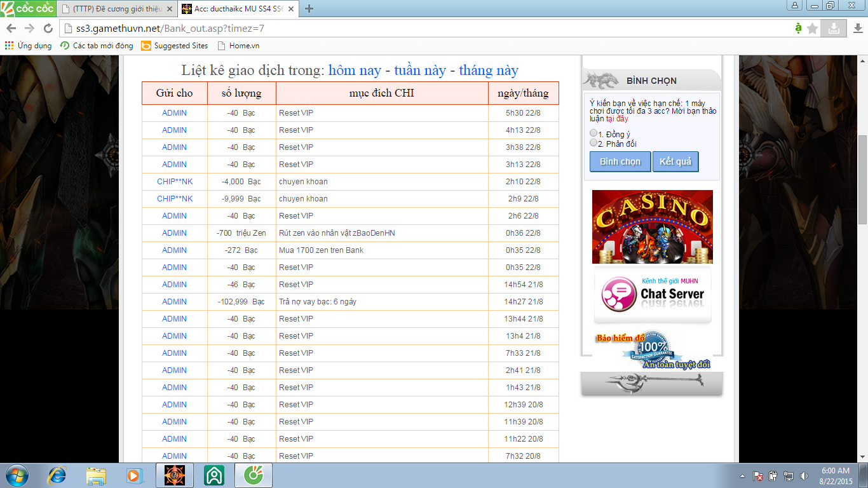Image resolution: width=868 pixels, height=488 pixels.
Task: Click the CASINO banner image
Action: tap(653, 227)
